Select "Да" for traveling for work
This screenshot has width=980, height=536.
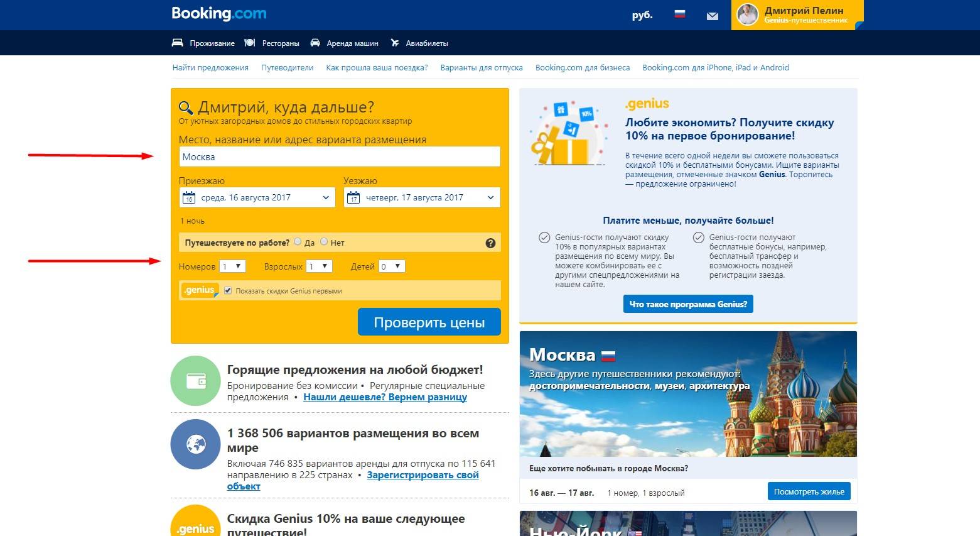click(x=298, y=242)
